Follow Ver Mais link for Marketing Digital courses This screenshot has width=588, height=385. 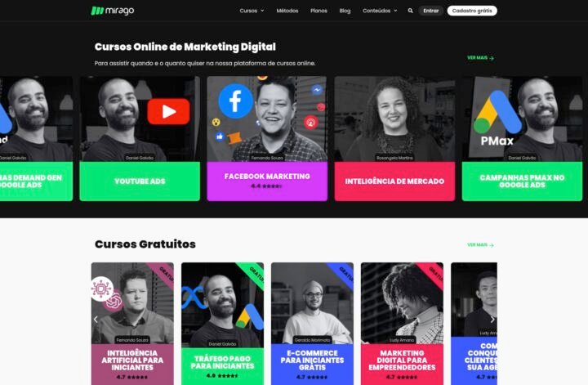click(x=480, y=58)
